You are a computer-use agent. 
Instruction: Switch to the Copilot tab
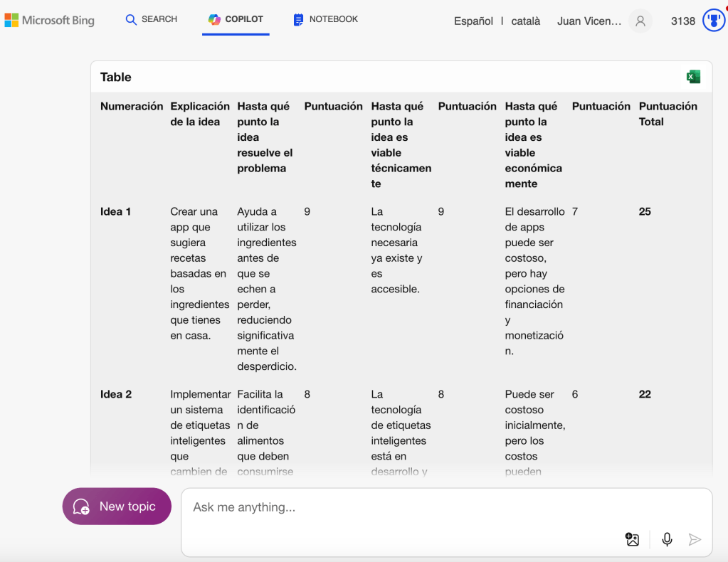tap(236, 19)
